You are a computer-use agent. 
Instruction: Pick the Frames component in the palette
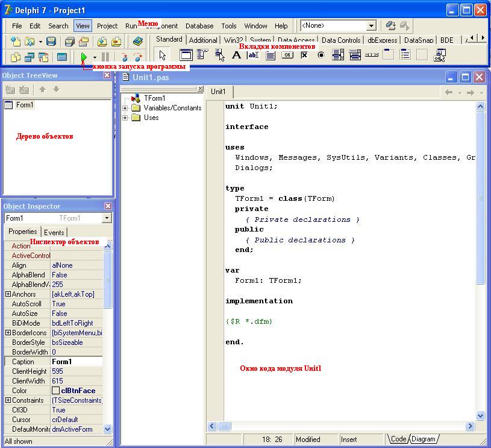tap(186, 55)
